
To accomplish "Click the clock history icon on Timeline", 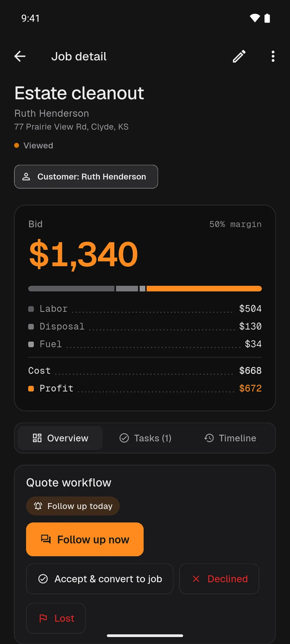I will pos(209,438).
